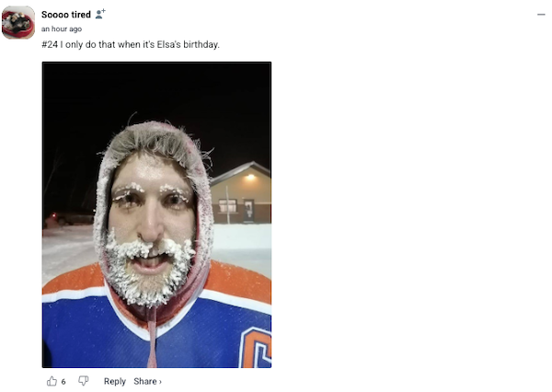Viewport: 552px width, 392px height.
Task: Minimize this comment thread
Action: tap(541, 15)
